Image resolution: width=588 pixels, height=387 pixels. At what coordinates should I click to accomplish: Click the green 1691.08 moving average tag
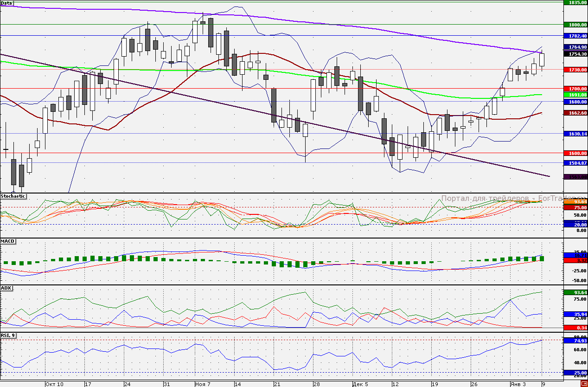click(x=575, y=95)
